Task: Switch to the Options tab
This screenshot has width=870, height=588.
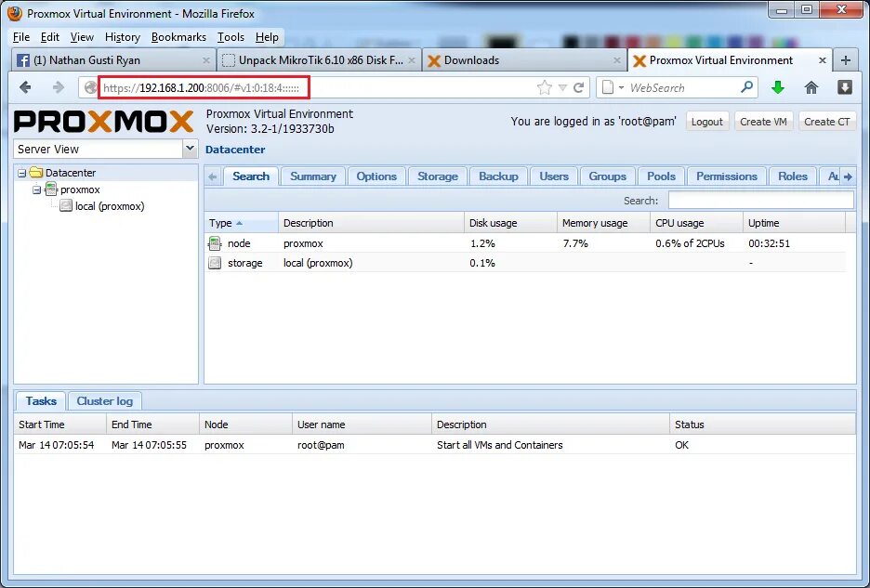Action: (x=376, y=176)
